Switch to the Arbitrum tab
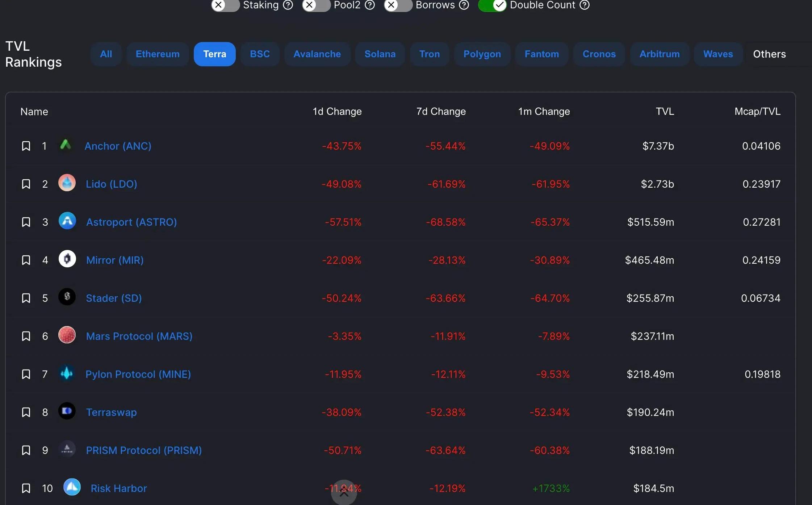Viewport: 812px width, 505px height. coord(660,54)
